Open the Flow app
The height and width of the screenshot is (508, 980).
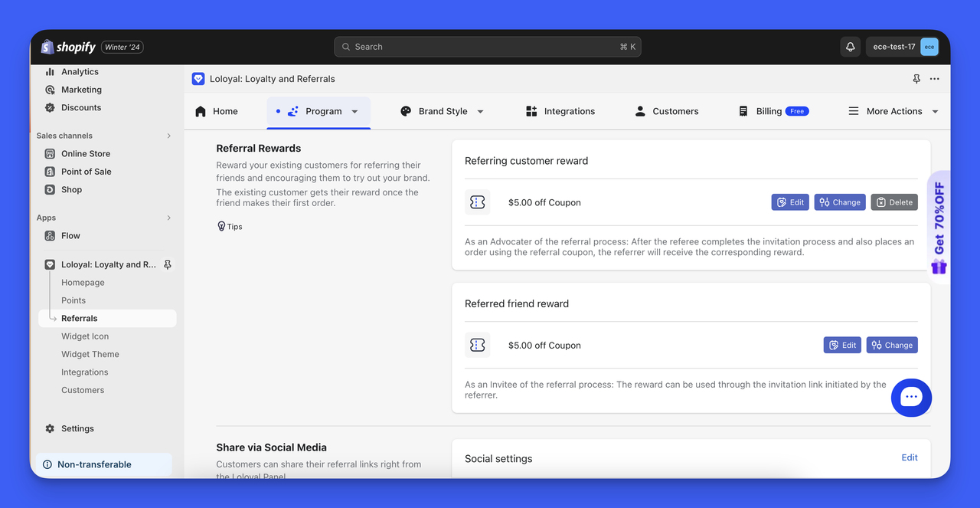70,236
